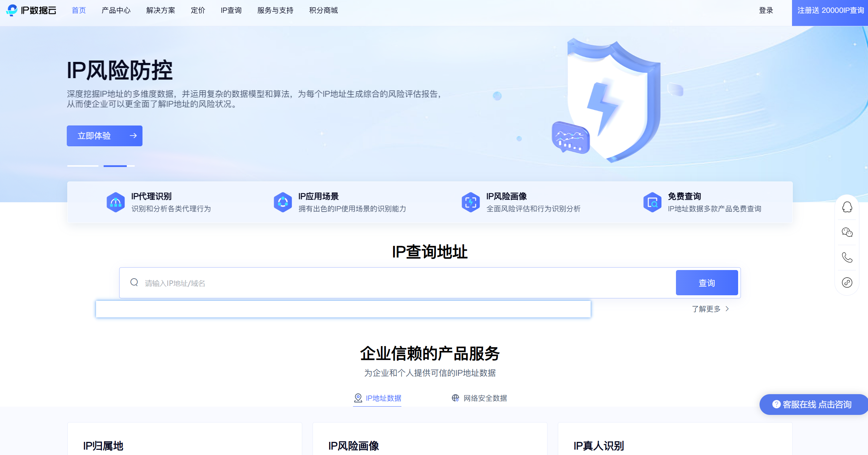The height and width of the screenshot is (455, 868).
Task: Click the phone contact icon in sidebar
Action: point(847,258)
